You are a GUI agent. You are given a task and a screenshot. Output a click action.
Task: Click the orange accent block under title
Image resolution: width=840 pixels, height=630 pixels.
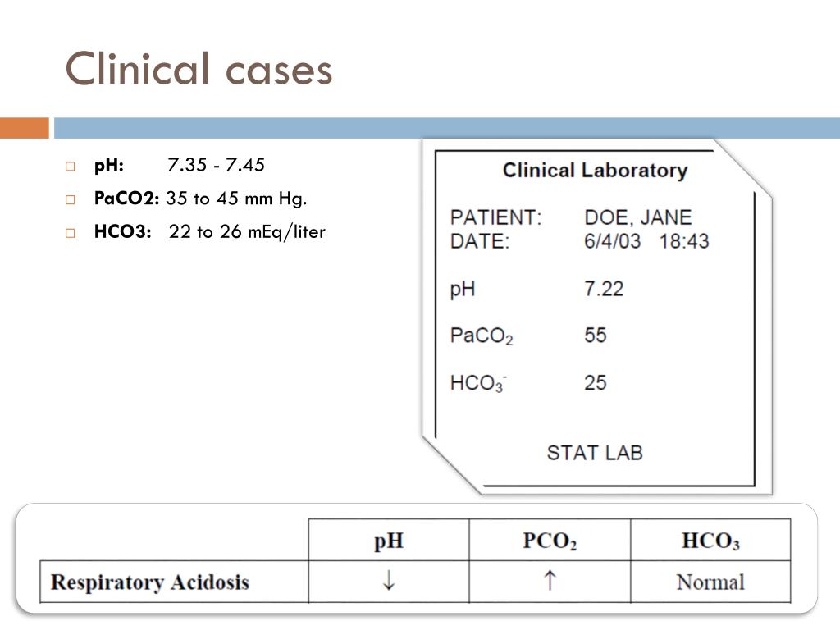coord(25,128)
